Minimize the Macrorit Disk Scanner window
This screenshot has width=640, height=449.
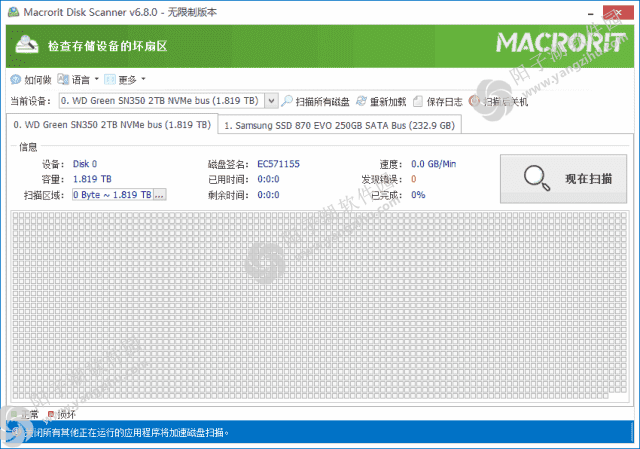click(x=590, y=13)
